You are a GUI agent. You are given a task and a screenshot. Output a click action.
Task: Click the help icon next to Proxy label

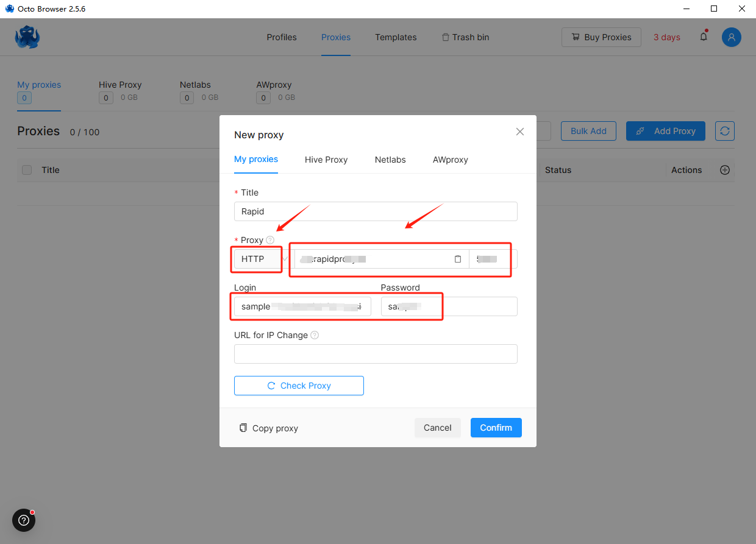[x=270, y=240]
